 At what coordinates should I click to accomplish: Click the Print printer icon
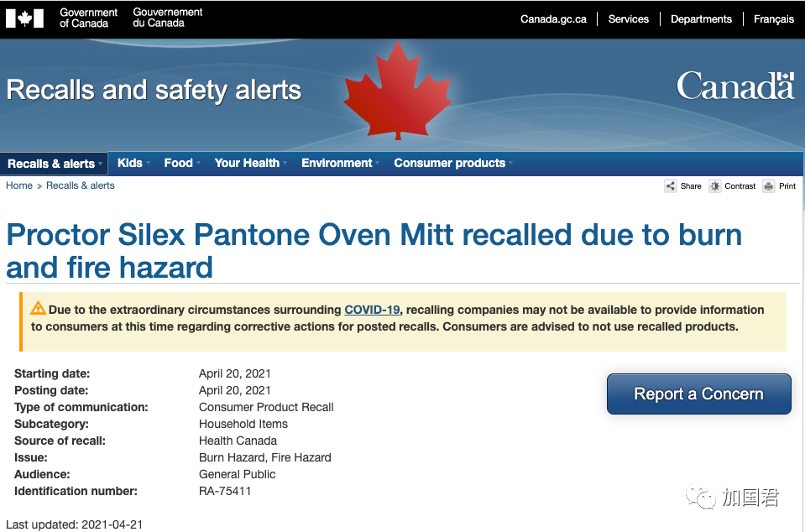pyautogui.click(x=769, y=185)
